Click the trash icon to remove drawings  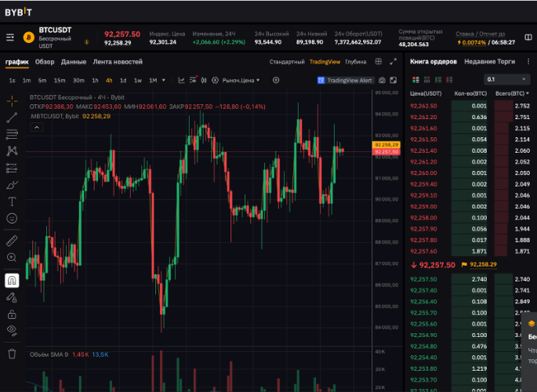(12, 353)
